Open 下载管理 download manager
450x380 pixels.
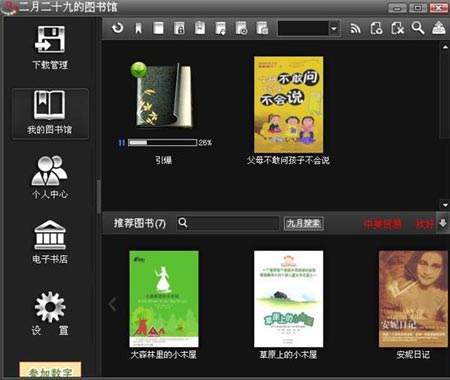point(50,47)
